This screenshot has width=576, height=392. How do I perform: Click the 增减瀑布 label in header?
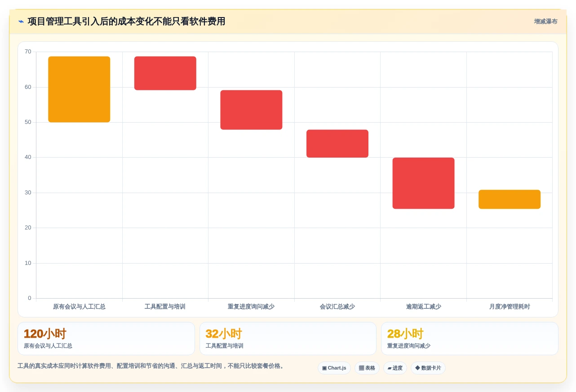pos(545,22)
